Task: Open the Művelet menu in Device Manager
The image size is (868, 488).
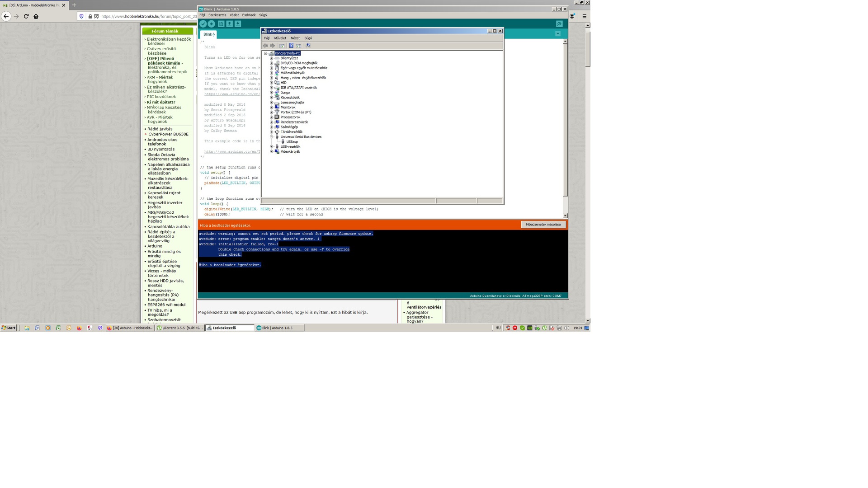Action: tap(280, 38)
